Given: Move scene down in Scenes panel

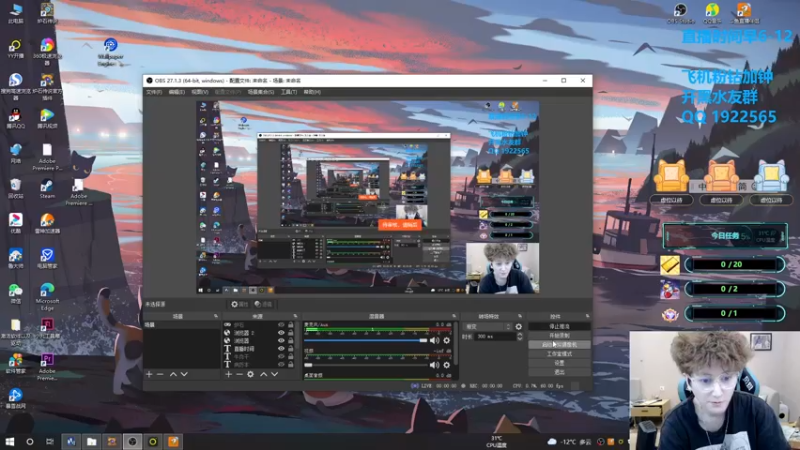Looking at the screenshot, I should (184, 374).
